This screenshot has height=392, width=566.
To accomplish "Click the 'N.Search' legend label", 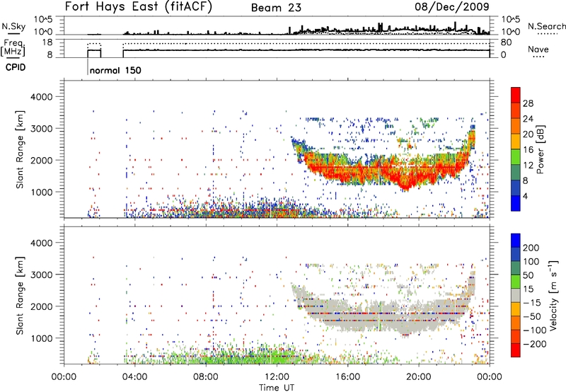I will 546,26.
